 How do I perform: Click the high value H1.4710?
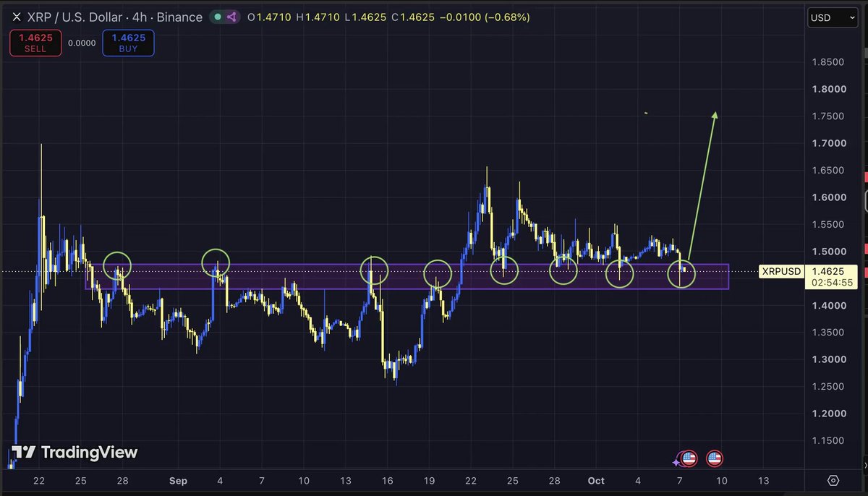[318, 17]
